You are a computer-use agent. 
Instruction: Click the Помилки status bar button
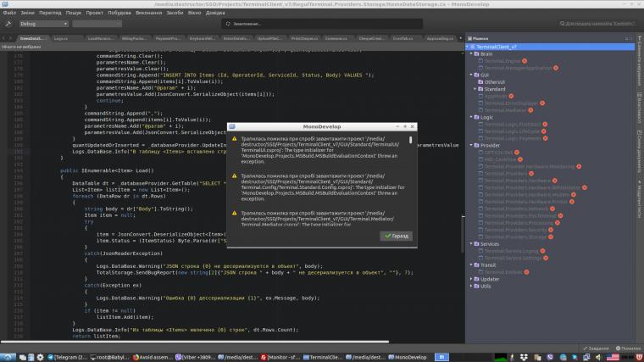point(629,348)
